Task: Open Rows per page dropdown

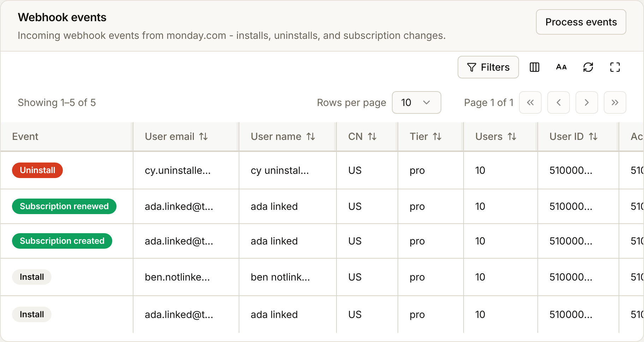Action: pos(417,102)
